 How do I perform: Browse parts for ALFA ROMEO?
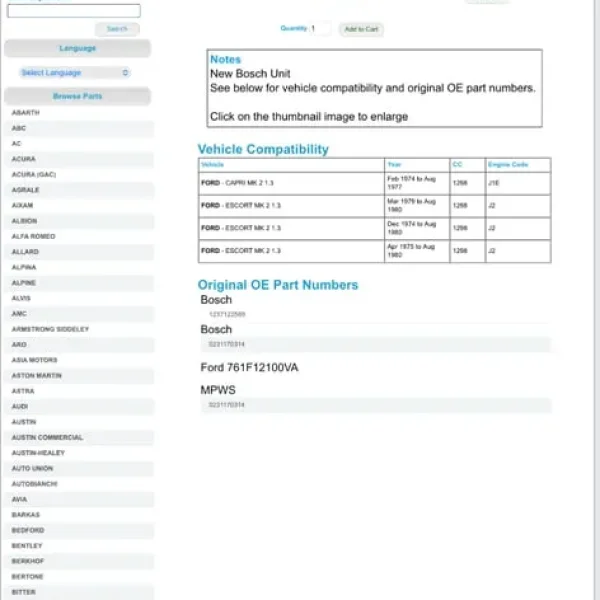click(34, 236)
